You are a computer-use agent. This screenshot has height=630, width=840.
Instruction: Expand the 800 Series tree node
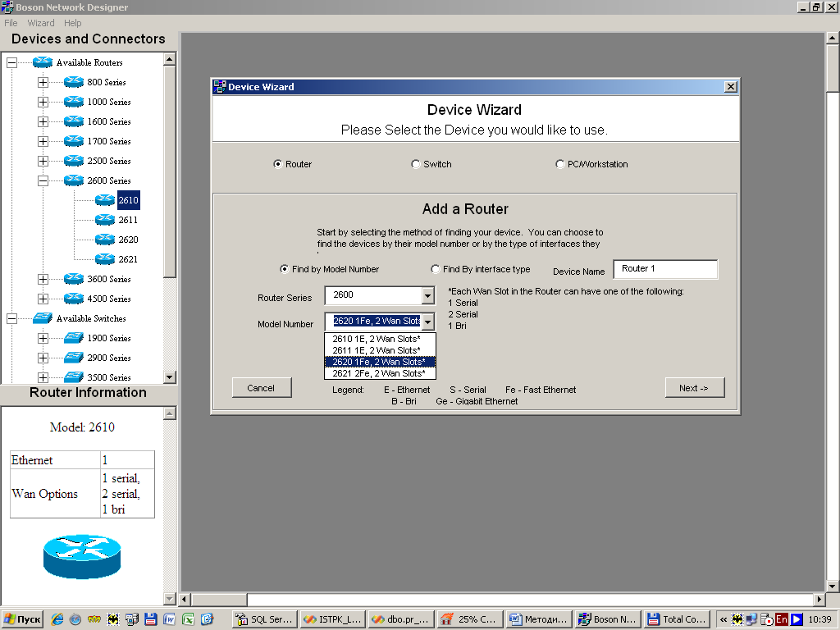[43, 82]
